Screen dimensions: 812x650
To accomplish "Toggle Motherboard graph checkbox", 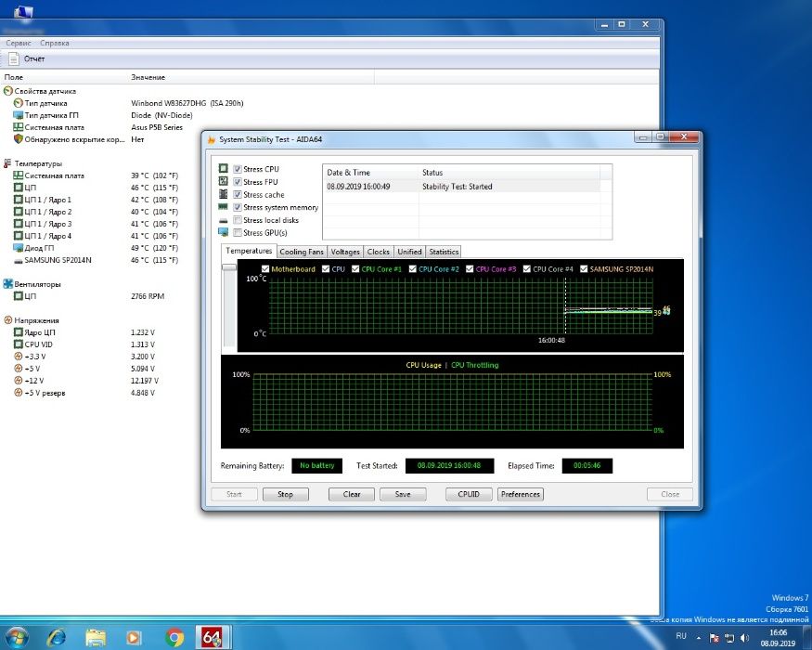I will pyautogui.click(x=265, y=269).
